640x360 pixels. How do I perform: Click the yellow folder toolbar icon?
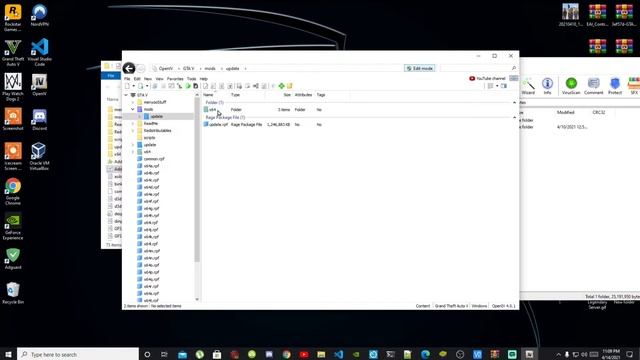coord(289,86)
